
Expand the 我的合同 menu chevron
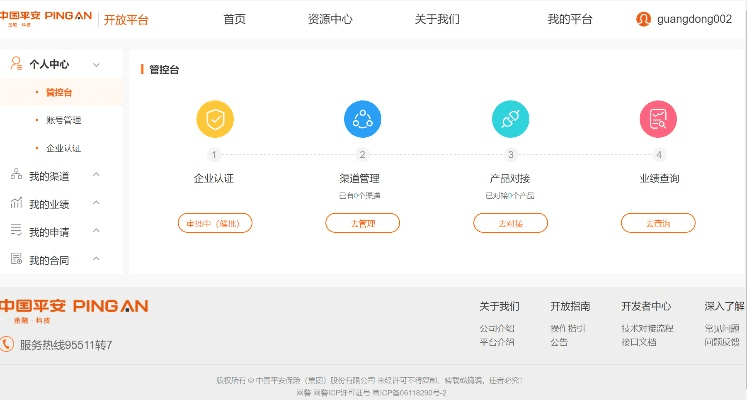coord(96,260)
